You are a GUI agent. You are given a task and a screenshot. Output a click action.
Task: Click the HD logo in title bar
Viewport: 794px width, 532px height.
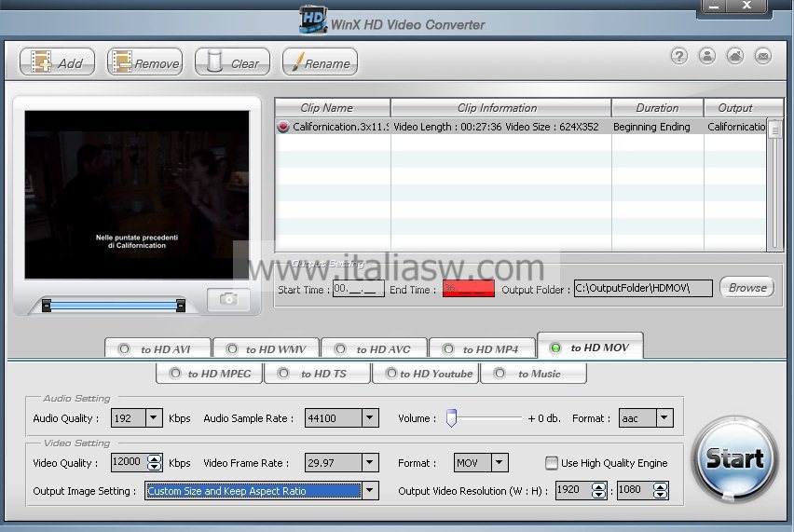click(x=313, y=20)
